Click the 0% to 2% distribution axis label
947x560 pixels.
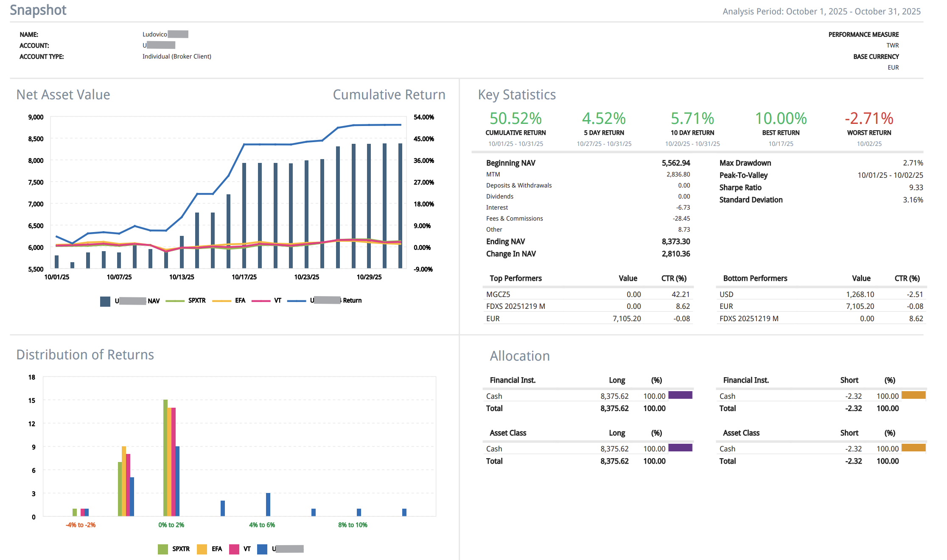[171, 525]
